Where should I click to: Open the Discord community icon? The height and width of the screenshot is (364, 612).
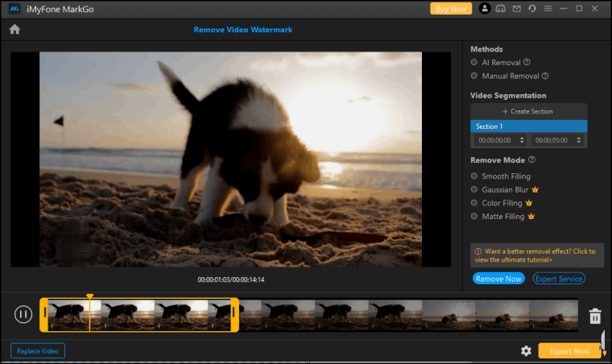pyautogui.click(x=500, y=9)
